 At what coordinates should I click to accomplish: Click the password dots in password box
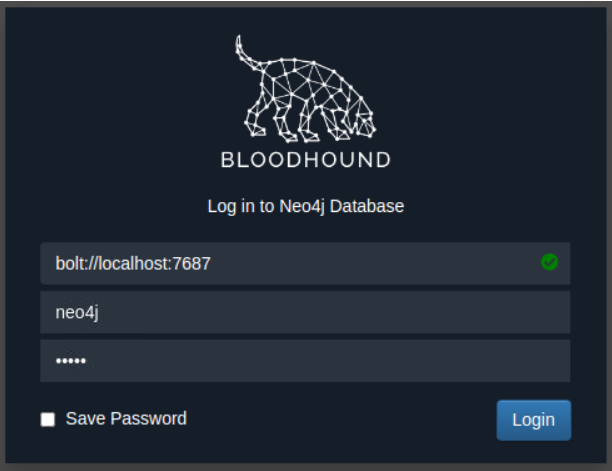tap(71, 361)
